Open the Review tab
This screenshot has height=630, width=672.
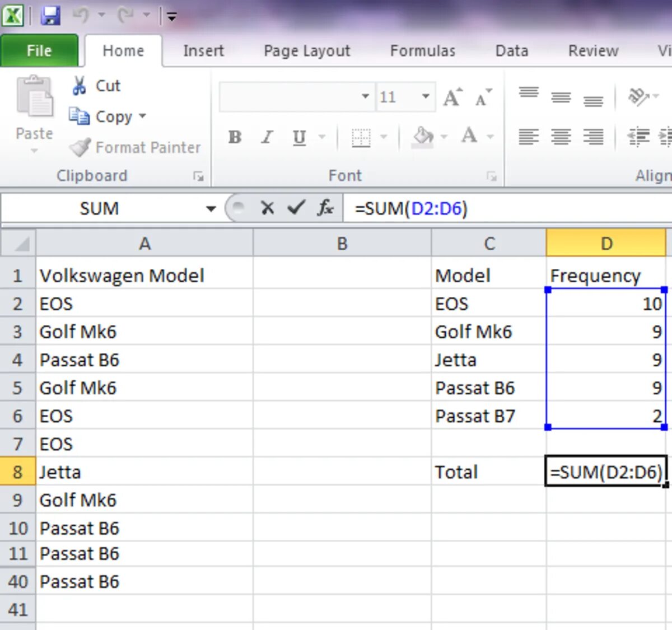(593, 51)
